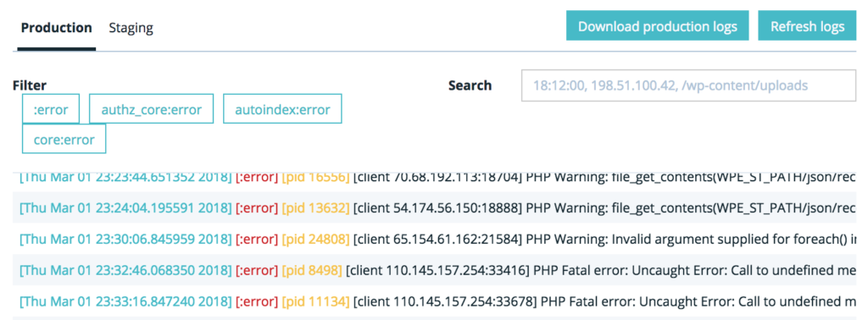Click [:error] tag in the 23:30:06 row
Screen dimensions: 868x320
pos(257,240)
